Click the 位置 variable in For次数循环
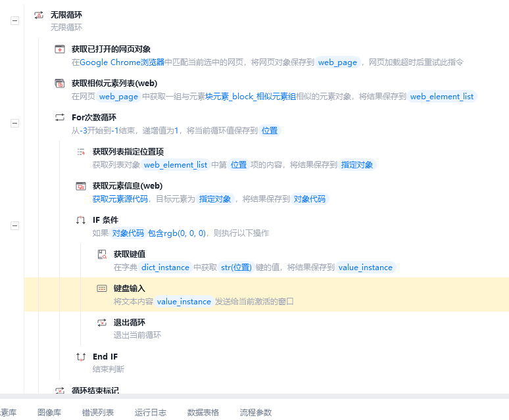509x420 pixels. pos(270,131)
